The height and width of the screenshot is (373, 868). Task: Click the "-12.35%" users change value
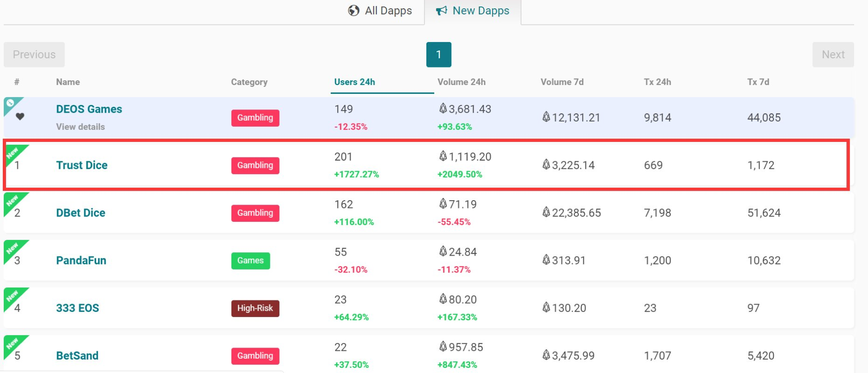click(351, 127)
